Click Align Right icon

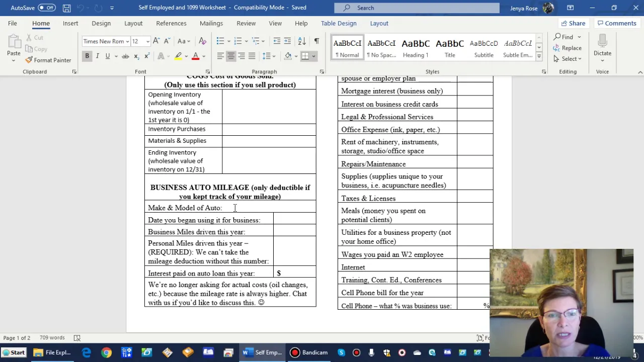point(242,56)
